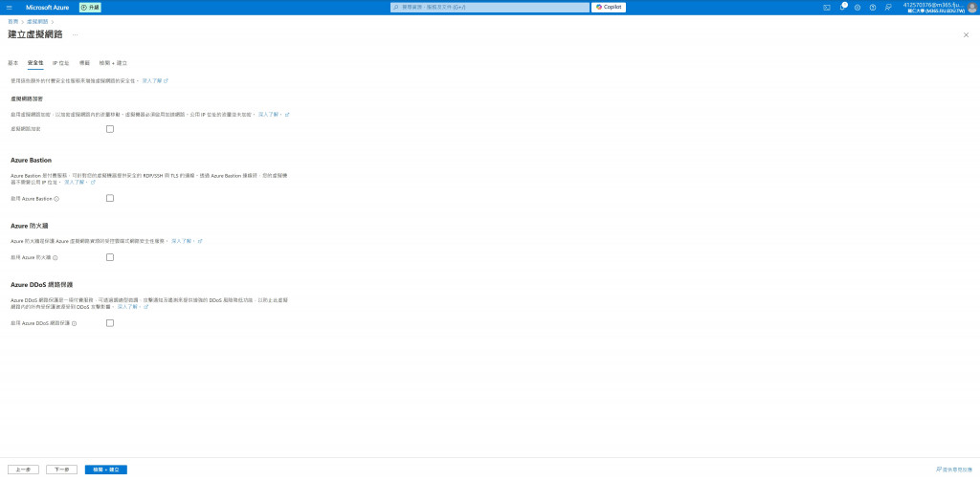Viewport: 980px width, 481px height.
Task: Click the search magnifier icon in search bar
Action: click(x=395, y=8)
